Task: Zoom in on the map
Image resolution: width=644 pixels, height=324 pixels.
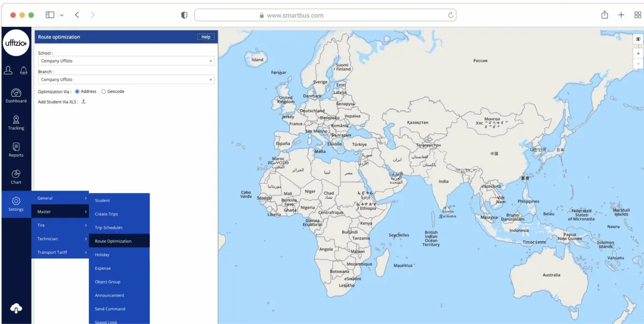Action: [638, 54]
